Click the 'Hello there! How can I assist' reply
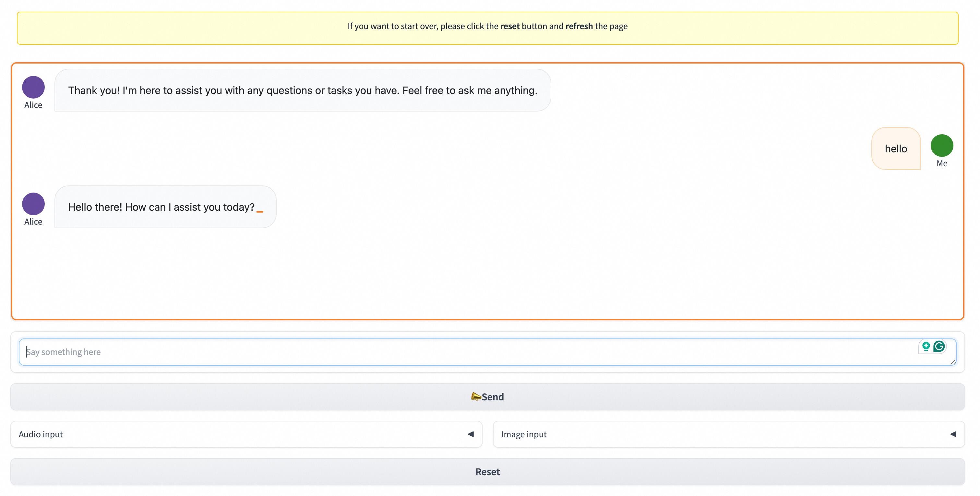980x496 pixels. tap(161, 207)
